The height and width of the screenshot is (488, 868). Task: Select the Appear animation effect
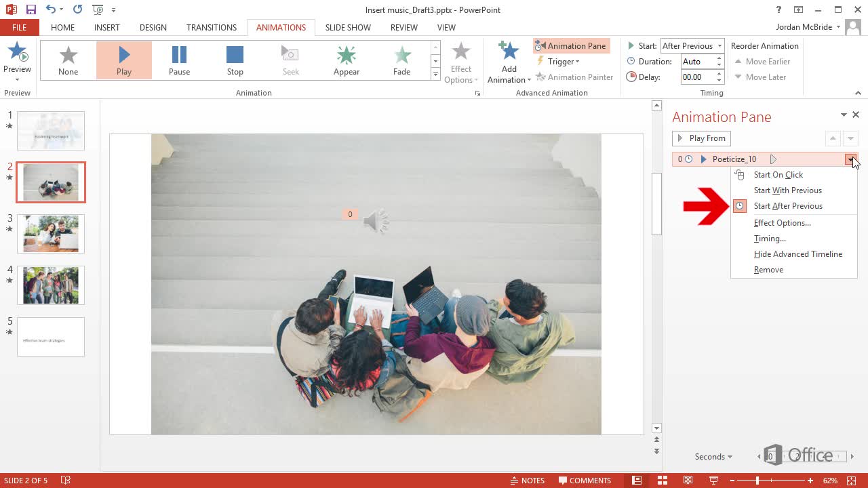point(347,60)
